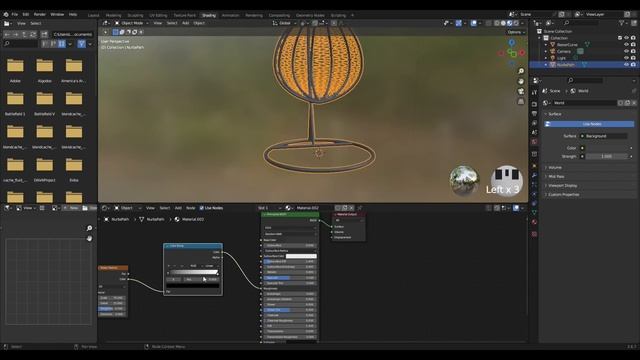Open the Window menu

[57, 14]
